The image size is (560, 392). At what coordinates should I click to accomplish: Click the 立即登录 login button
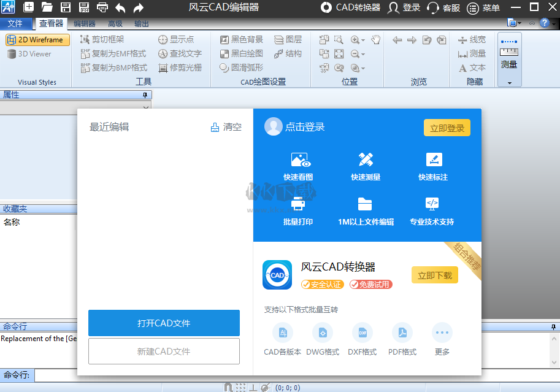pos(447,127)
